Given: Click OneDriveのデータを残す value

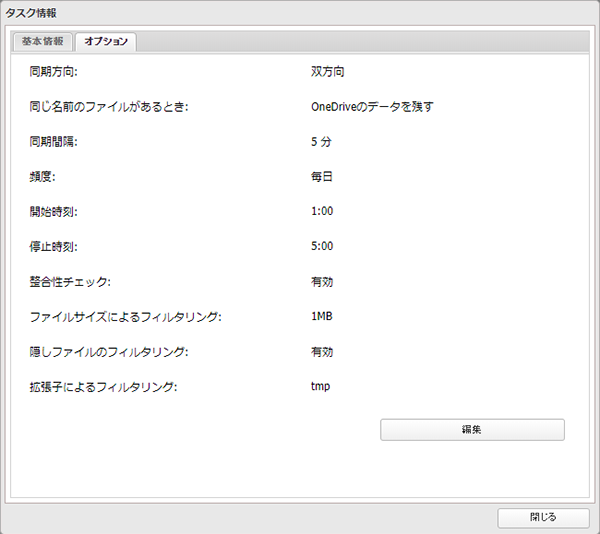Looking at the screenshot, I should point(372,106).
